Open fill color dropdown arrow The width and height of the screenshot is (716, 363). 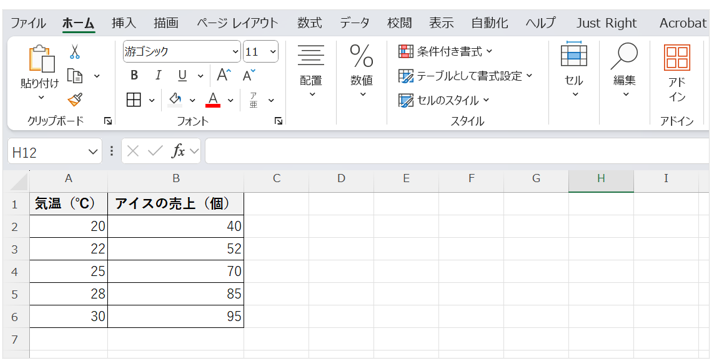click(x=192, y=100)
